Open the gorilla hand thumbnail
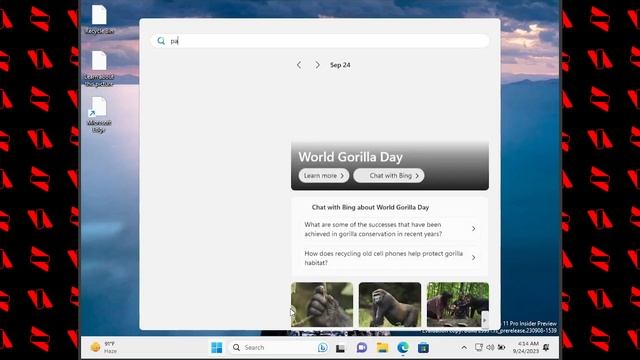This screenshot has width=640, height=360. [322, 304]
